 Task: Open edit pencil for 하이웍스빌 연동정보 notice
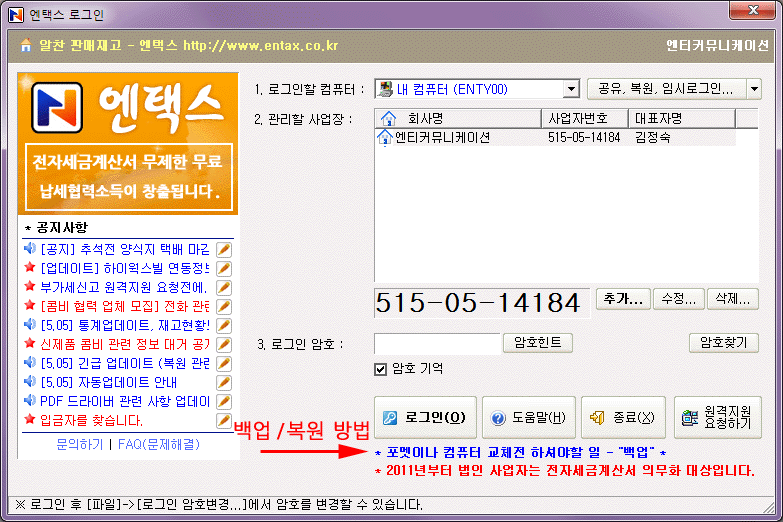click(224, 268)
